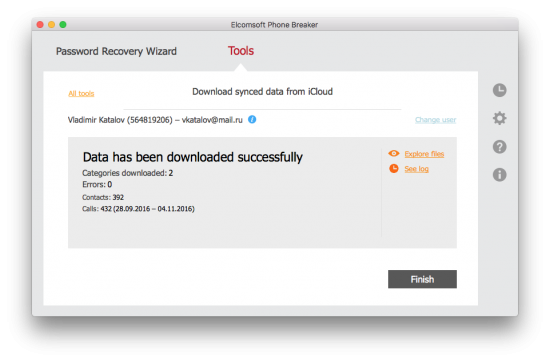This screenshot has width=550, height=362.
Task: Open the See log link
Action: point(416,169)
